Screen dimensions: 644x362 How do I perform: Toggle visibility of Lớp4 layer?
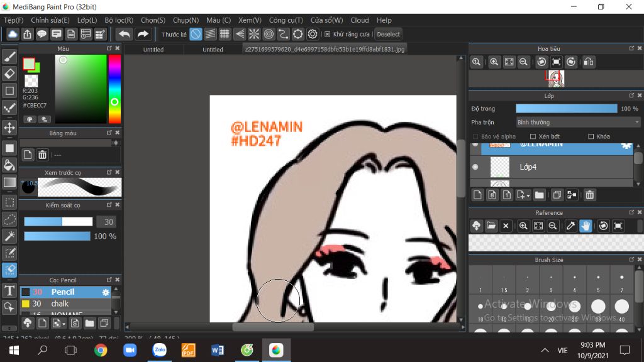475,167
